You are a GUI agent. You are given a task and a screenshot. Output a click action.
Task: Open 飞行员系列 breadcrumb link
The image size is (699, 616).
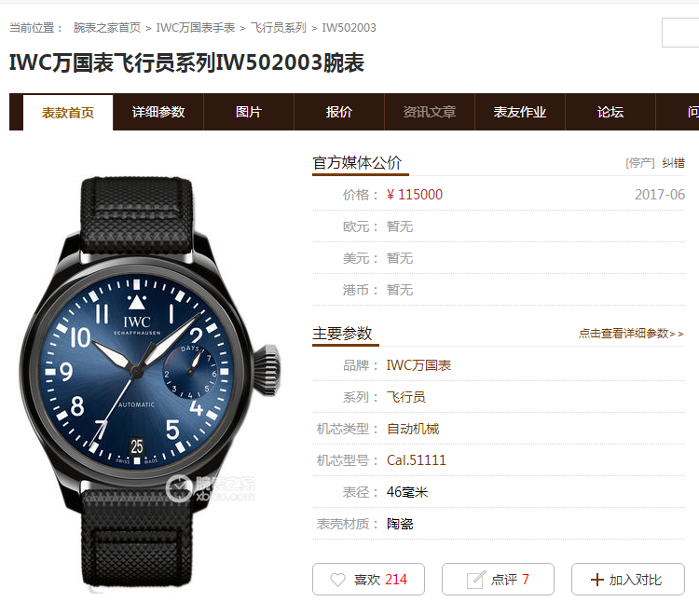click(x=278, y=28)
